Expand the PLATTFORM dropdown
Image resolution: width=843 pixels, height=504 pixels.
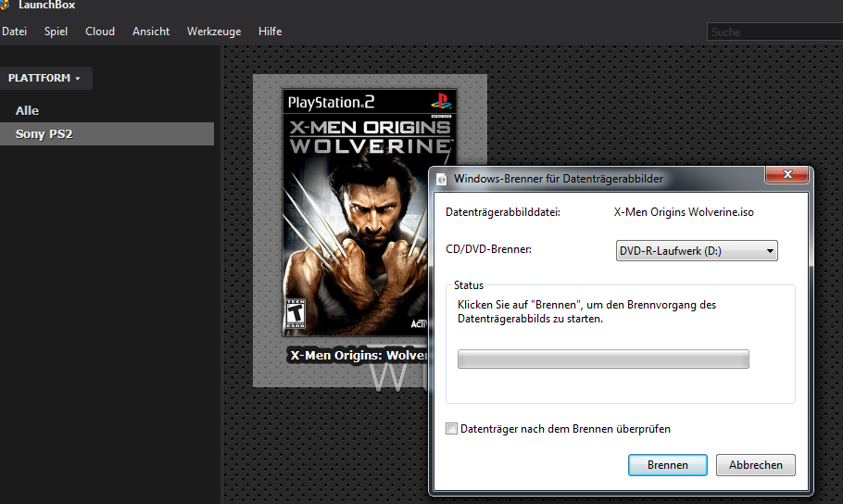click(45, 78)
